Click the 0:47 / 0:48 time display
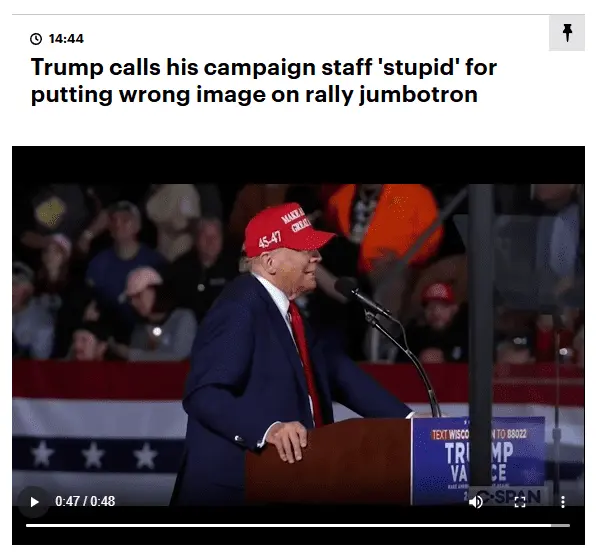 click(85, 501)
